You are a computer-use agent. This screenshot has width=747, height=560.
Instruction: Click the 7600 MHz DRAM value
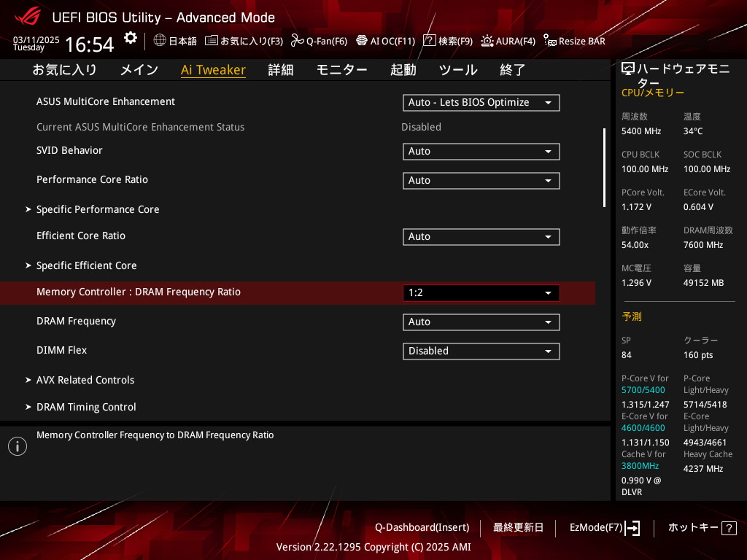tap(703, 245)
